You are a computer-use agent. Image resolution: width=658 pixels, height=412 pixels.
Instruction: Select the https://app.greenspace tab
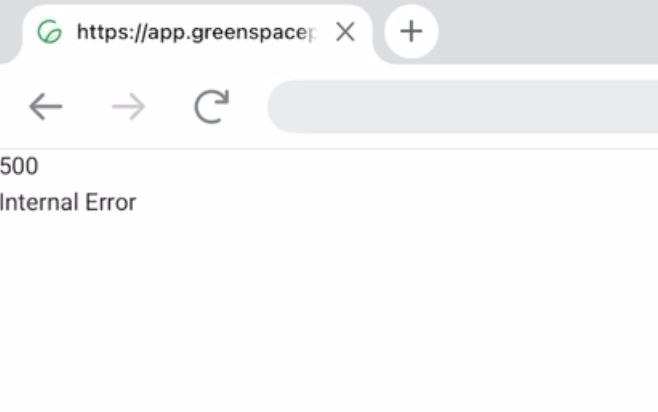tap(190, 32)
